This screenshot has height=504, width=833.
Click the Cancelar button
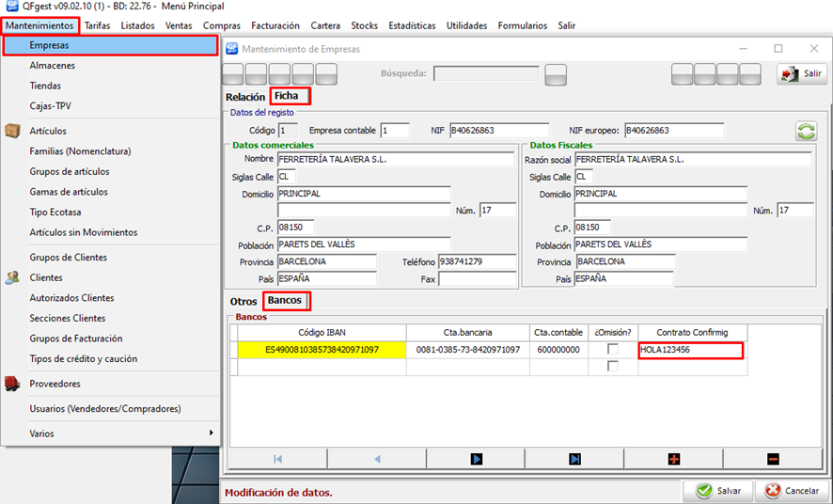click(x=792, y=491)
